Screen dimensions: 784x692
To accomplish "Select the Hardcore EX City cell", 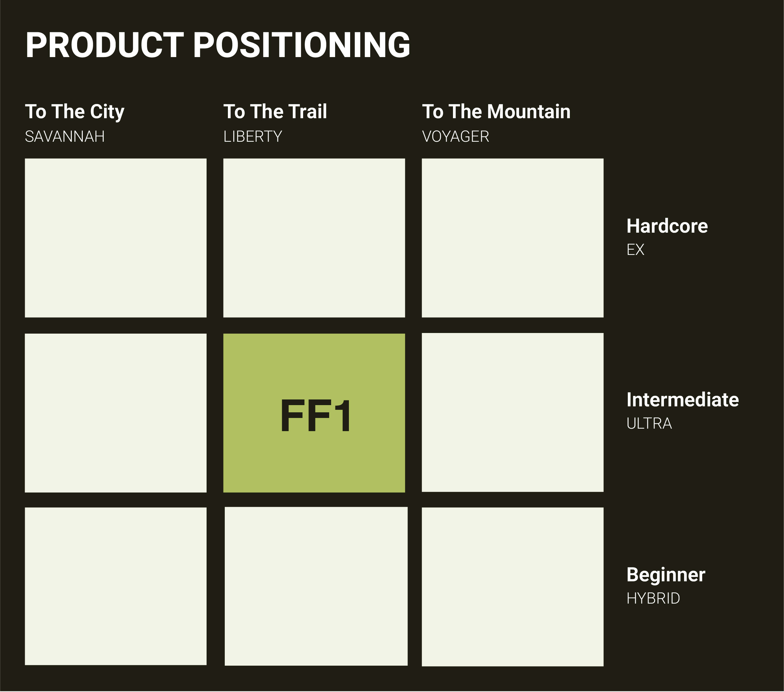I will coord(115,238).
